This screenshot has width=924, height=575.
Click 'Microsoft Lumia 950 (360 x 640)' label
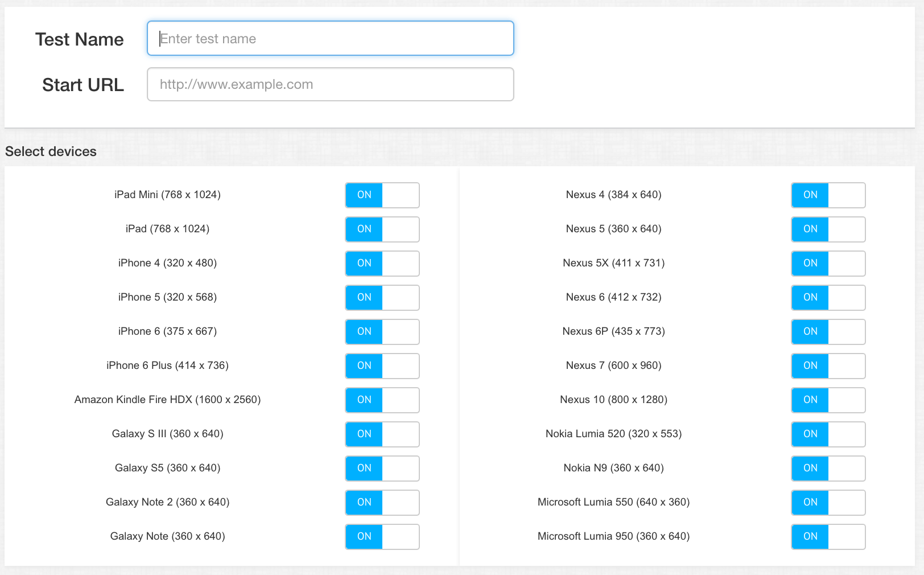613,536
